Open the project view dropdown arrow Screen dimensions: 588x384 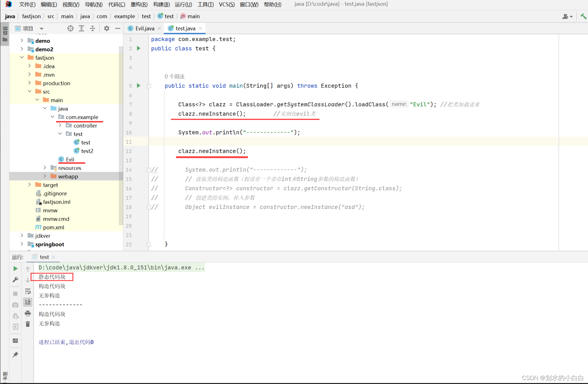(x=42, y=29)
